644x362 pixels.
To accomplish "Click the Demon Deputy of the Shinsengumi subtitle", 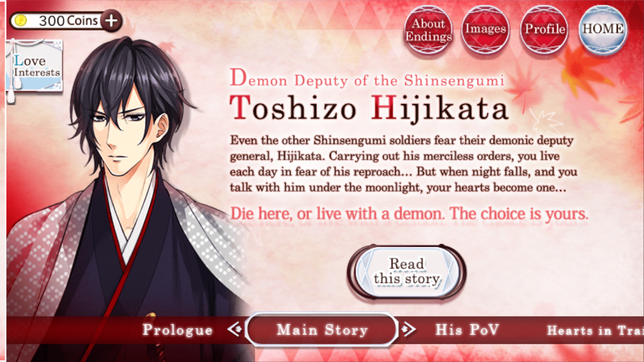I will click(367, 79).
